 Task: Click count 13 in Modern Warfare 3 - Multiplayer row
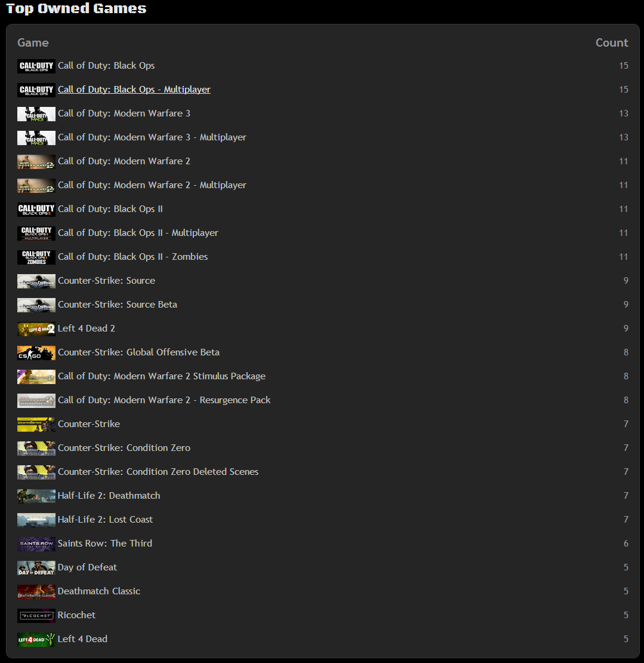(x=623, y=137)
